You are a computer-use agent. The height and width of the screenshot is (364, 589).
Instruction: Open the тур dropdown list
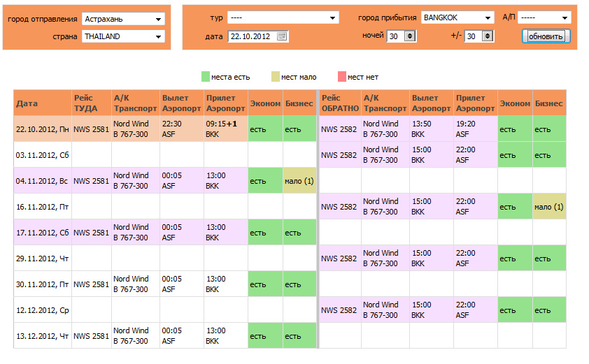(x=333, y=17)
